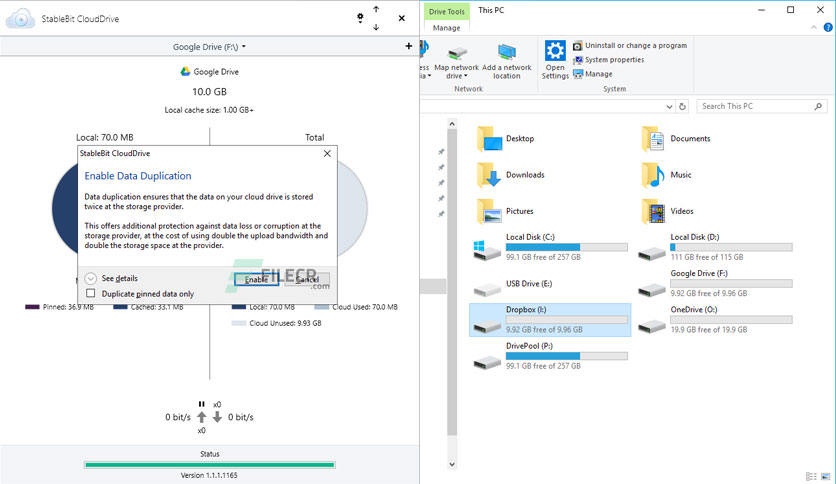Open Map network drive dropdown arrow

point(465,76)
